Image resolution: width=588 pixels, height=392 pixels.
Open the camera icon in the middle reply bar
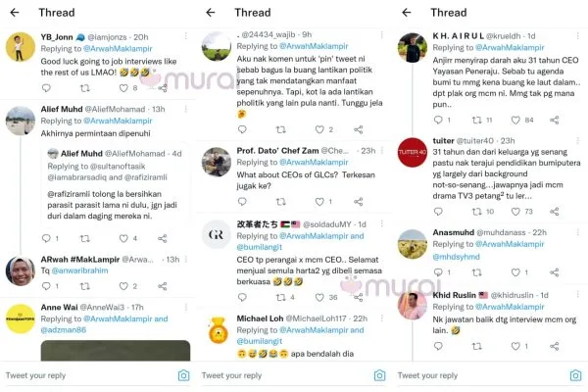[379, 375]
